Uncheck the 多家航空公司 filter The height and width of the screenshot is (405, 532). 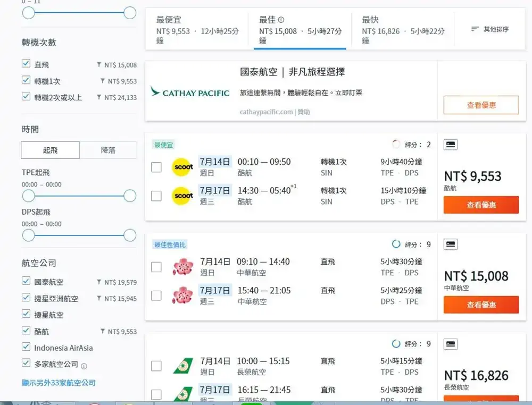26,363
